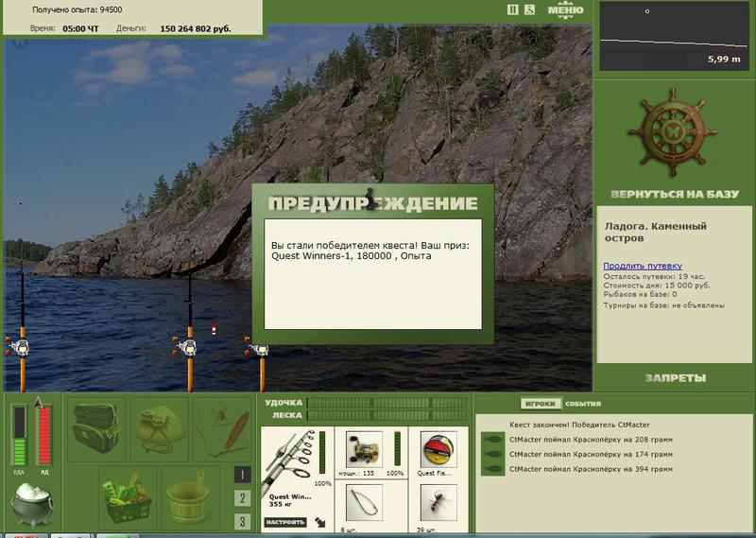
Task: Click the middle fishing rod reel
Action: pos(186,347)
